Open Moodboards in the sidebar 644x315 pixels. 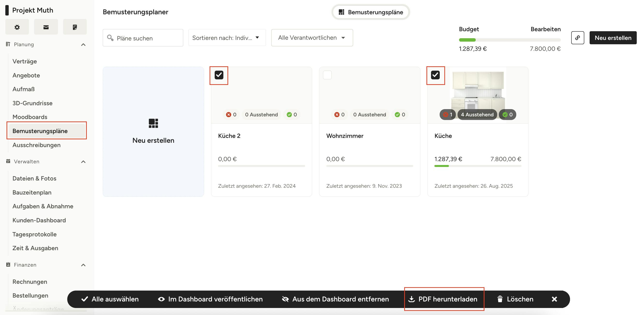[30, 117]
